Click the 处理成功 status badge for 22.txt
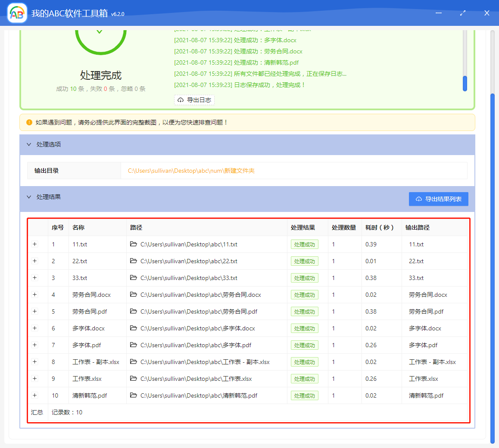Image resolution: width=499 pixels, height=448 pixels. point(305,261)
